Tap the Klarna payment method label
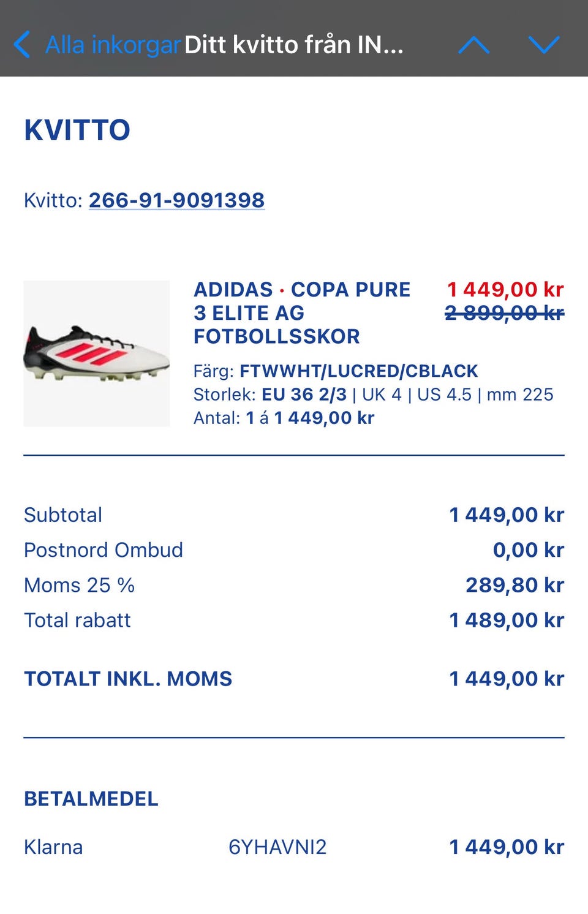Viewport: 588px width, 914px height. point(53,847)
